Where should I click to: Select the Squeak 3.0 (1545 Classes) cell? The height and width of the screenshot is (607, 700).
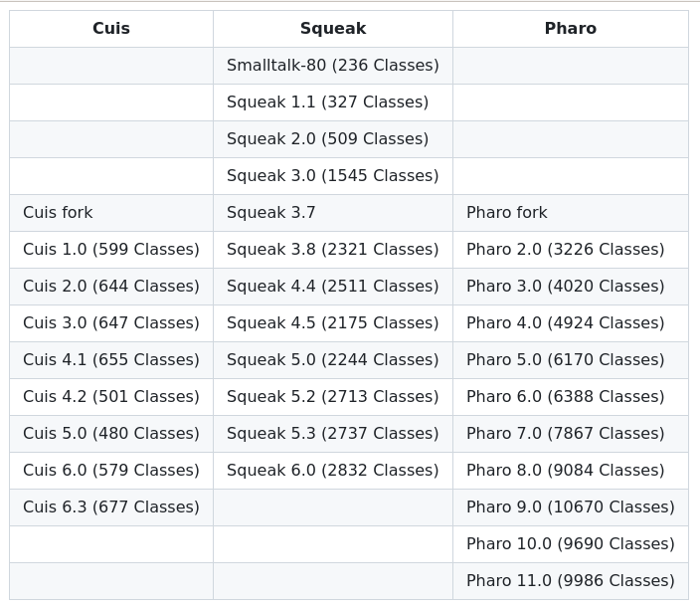tap(333, 176)
